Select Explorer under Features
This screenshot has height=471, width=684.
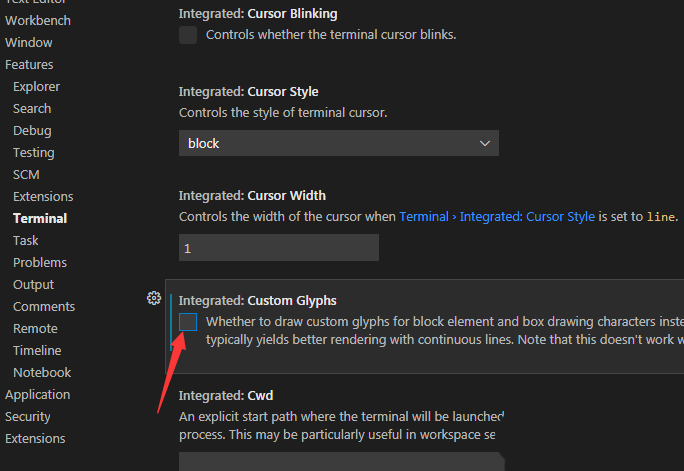[x=36, y=87]
